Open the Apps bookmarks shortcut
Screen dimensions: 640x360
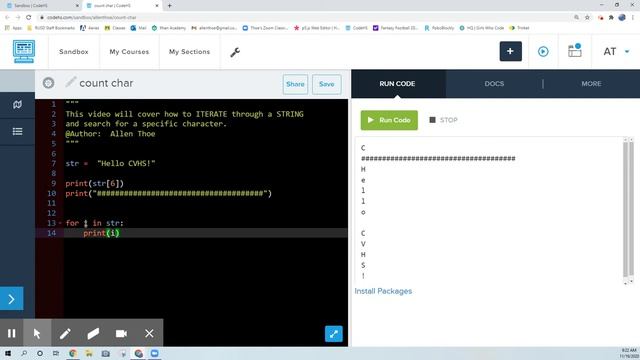[13, 28]
